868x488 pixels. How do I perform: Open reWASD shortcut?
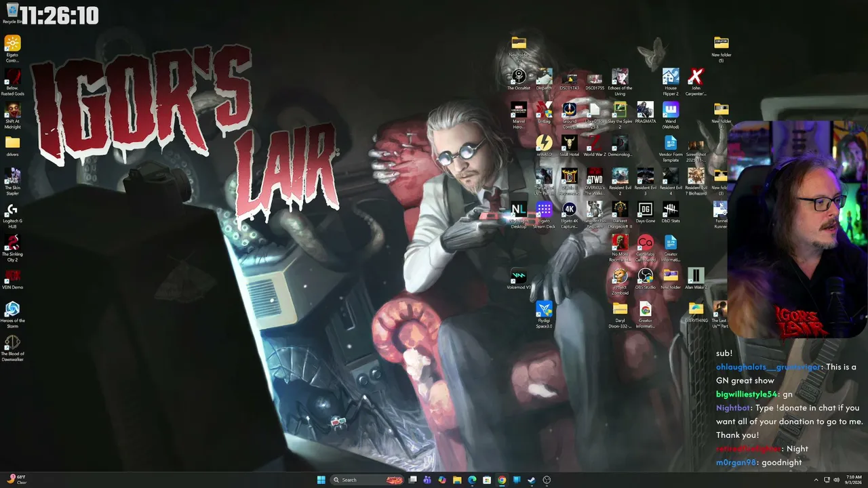click(x=544, y=146)
